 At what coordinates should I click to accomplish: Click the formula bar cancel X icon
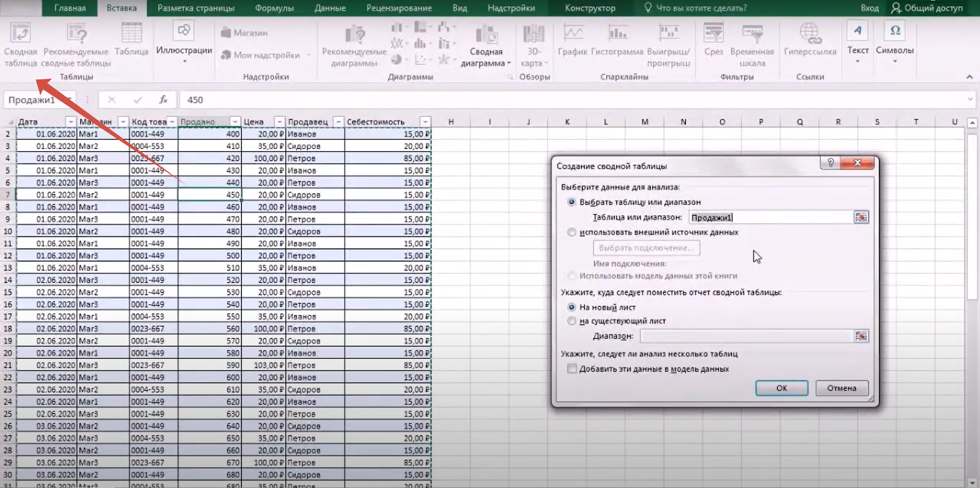pyautogui.click(x=111, y=99)
